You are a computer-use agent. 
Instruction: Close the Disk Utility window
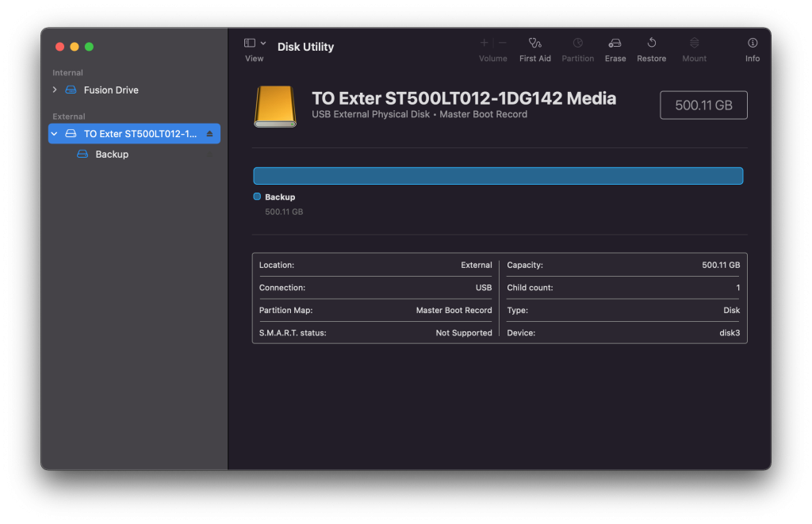[x=59, y=47]
